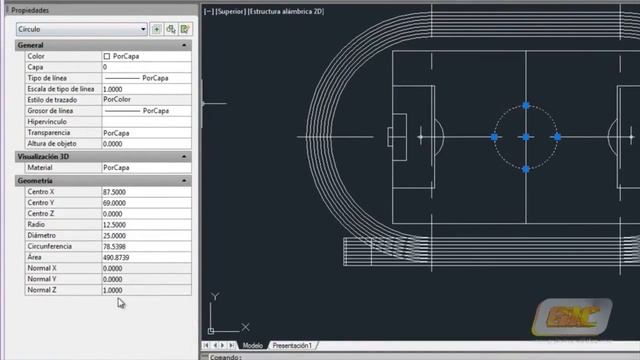
Task: Click the Propiedades palette title
Action: pyautogui.click(x=30, y=10)
